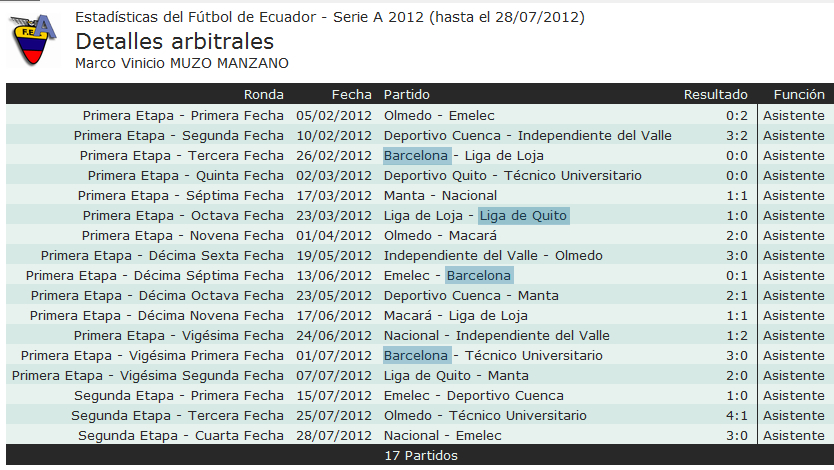
Task: Click the Función column header
Action: [799, 95]
